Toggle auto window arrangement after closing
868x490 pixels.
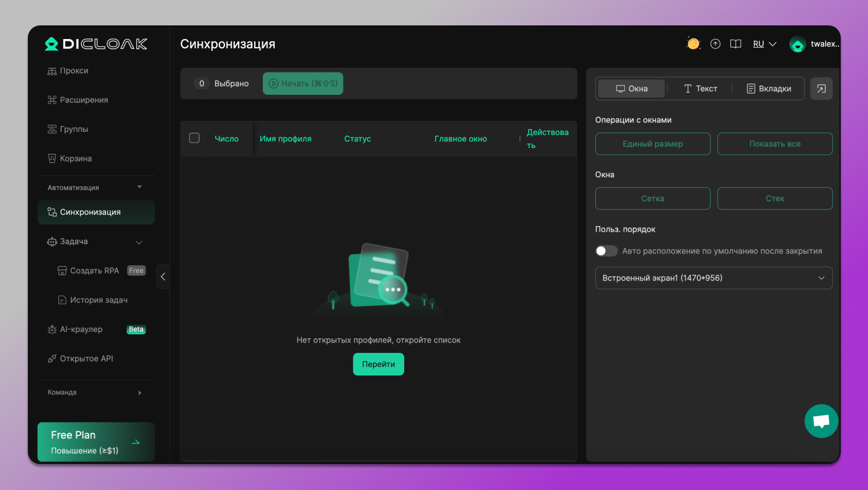click(606, 251)
